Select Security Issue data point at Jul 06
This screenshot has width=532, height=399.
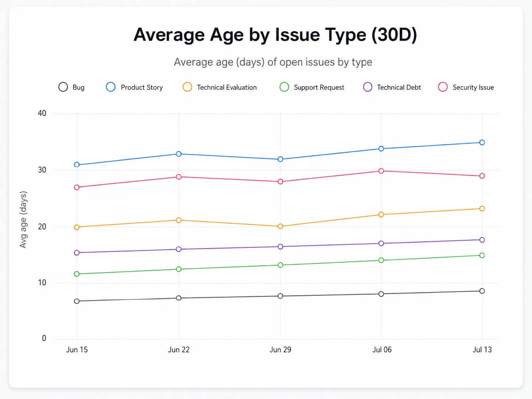[x=381, y=171]
